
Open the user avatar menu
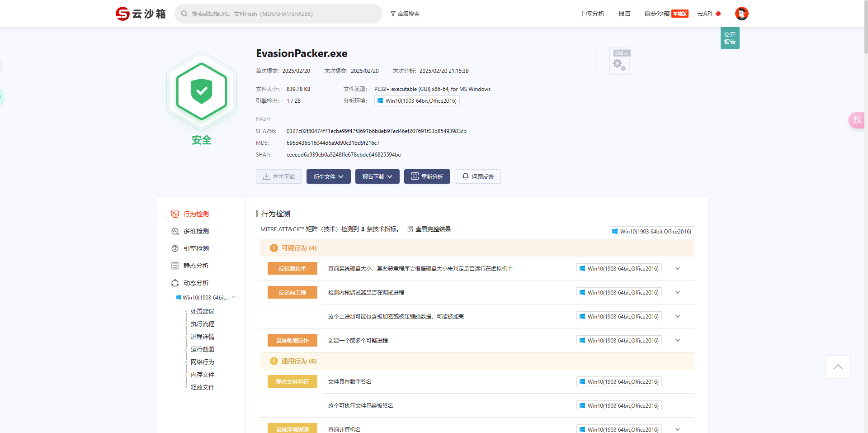pyautogui.click(x=741, y=14)
